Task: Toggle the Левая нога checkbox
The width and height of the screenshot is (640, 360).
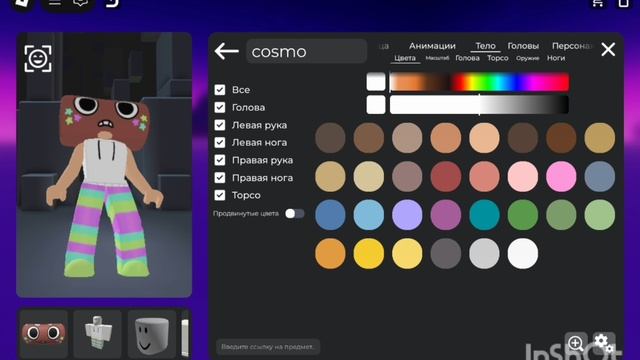Action: pos(220,142)
